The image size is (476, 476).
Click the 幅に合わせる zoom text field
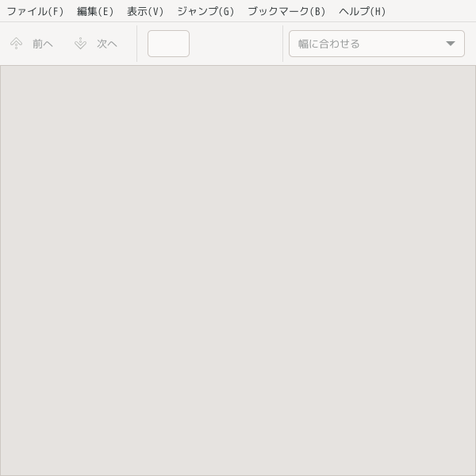366,44
